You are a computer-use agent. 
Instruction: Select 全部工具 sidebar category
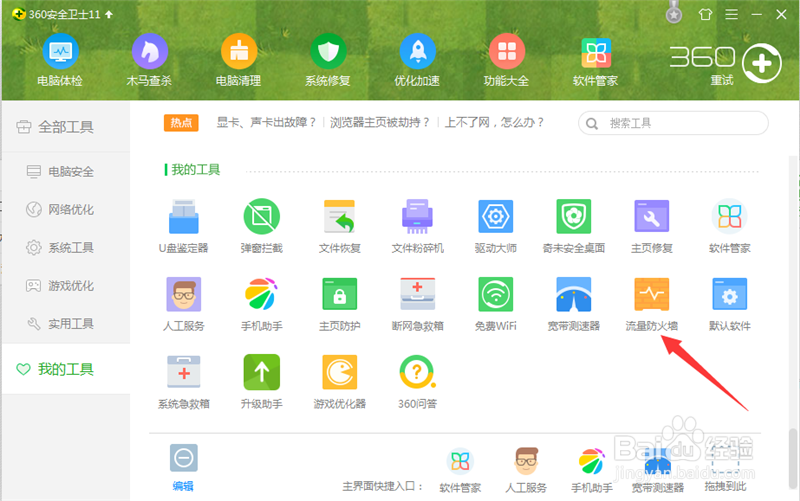click(x=66, y=127)
